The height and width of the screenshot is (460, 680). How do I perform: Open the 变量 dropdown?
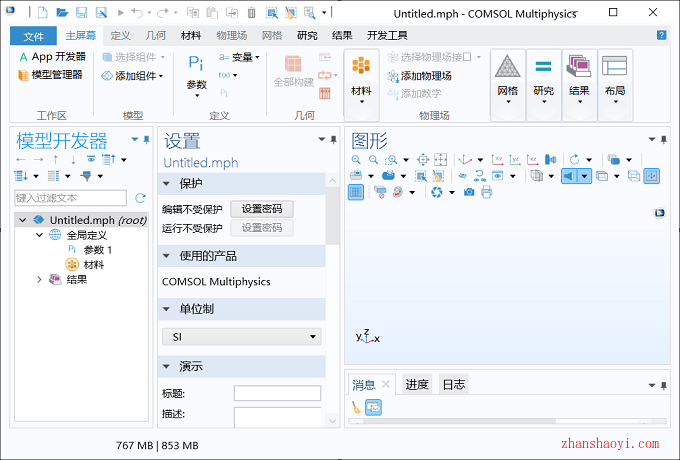pos(239,57)
